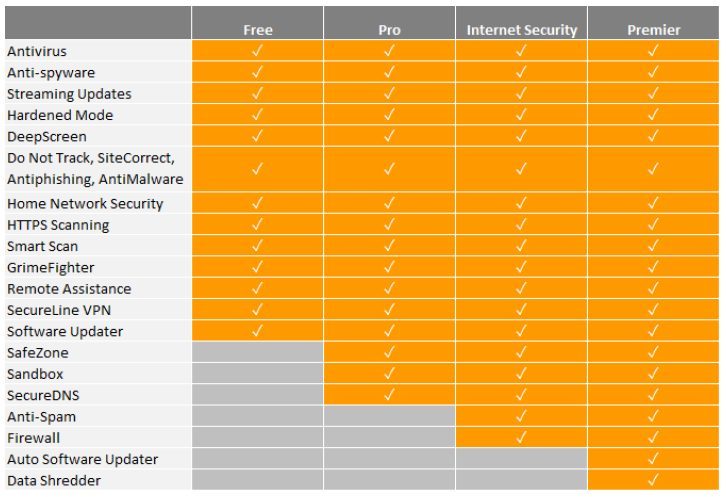Click the Firewall checkmark under Internet Security
The width and height of the screenshot is (727, 497).
[521, 438]
